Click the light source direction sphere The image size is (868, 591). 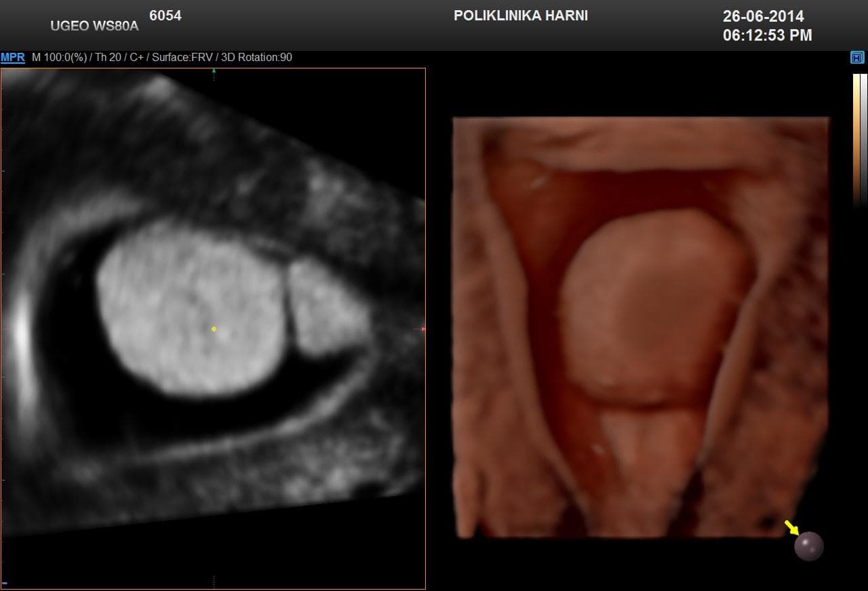(x=808, y=546)
